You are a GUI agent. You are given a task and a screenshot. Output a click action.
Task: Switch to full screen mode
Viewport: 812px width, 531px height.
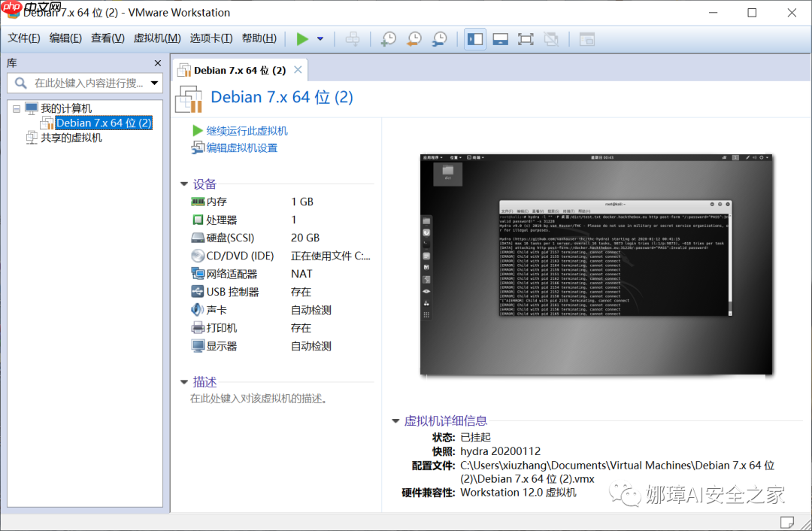[x=524, y=38]
